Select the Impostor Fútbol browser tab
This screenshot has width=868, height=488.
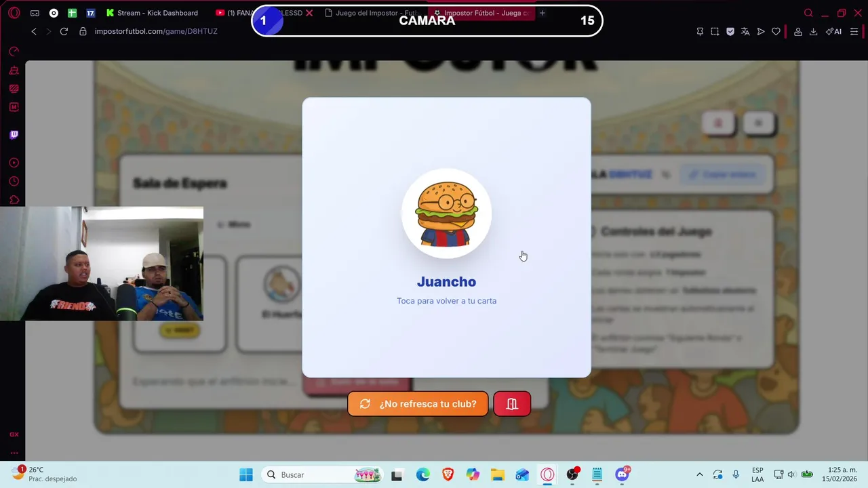(x=480, y=13)
